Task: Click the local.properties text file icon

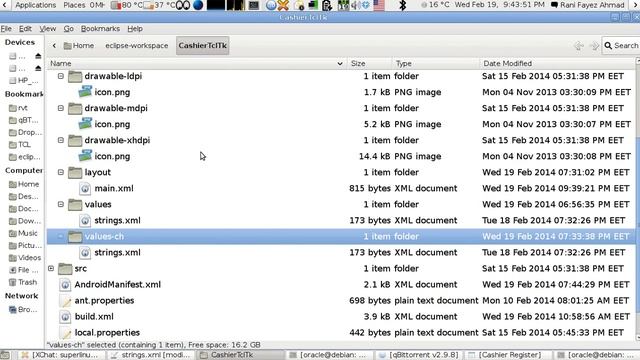Action: (65, 333)
